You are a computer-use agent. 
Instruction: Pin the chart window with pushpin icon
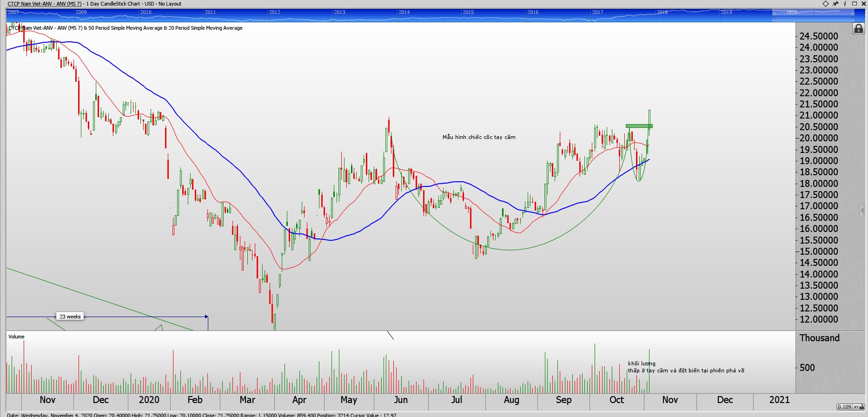point(835,4)
